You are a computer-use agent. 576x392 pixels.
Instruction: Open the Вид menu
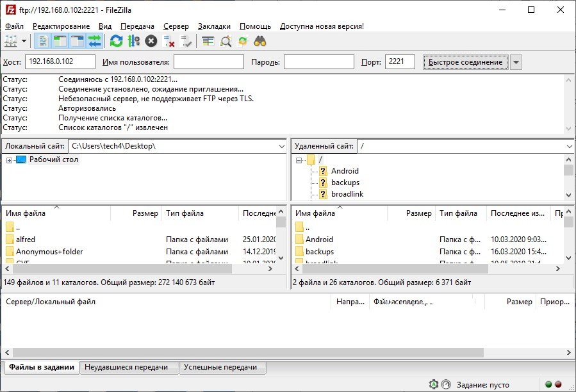pos(105,26)
